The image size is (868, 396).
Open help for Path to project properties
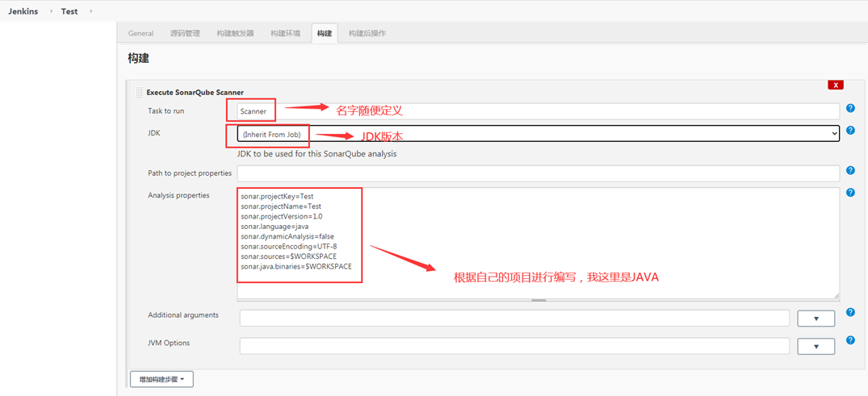point(851,170)
